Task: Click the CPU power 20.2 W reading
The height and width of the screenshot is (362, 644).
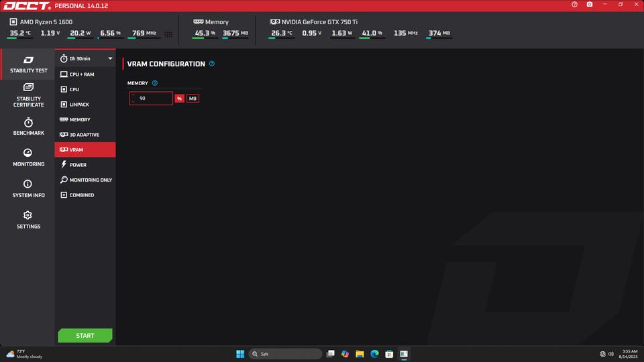Action: pyautogui.click(x=80, y=34)
